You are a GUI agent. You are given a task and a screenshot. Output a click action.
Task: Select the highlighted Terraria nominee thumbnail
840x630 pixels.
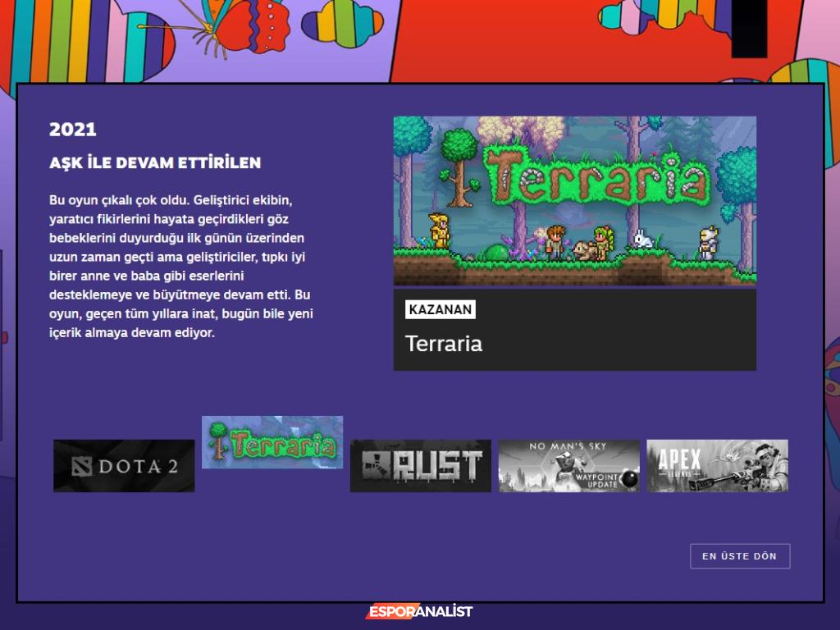[x=272, y=442]
